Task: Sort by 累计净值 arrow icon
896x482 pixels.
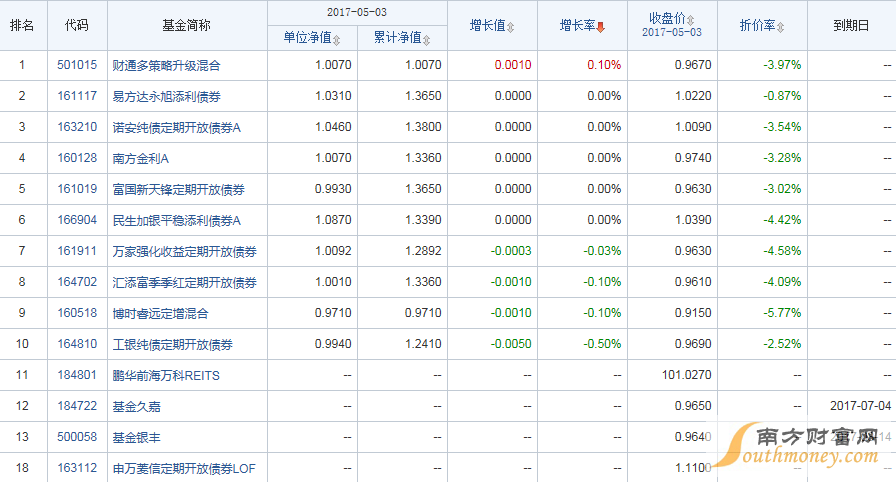Action: pyautogui.click(x=426, y=39)
